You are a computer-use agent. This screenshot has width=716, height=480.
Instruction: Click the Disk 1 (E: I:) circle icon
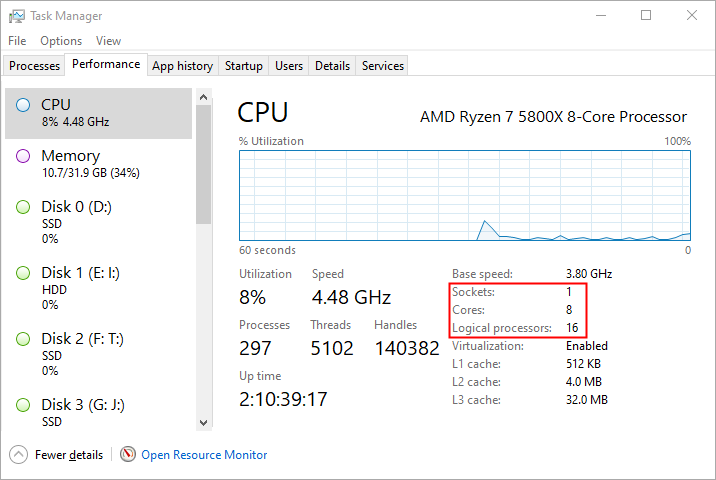coord(23,273)
